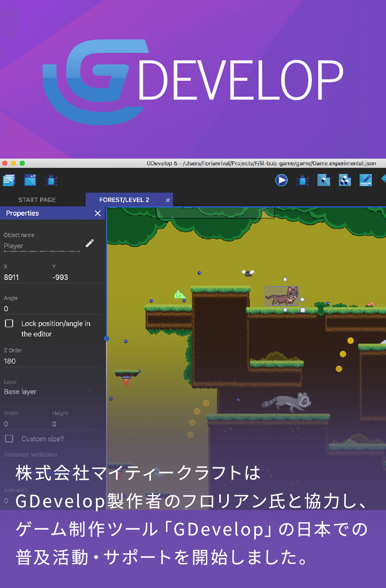Click the red mushroom on the right ledge
Viewport: 386px width, 588px height.
coord(371,304)
